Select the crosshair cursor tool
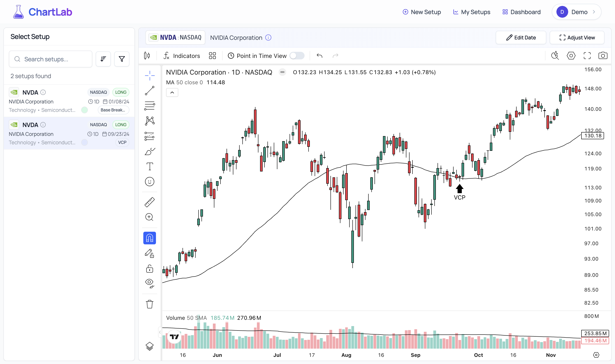 pyautogui.click(x=149, y=75)
